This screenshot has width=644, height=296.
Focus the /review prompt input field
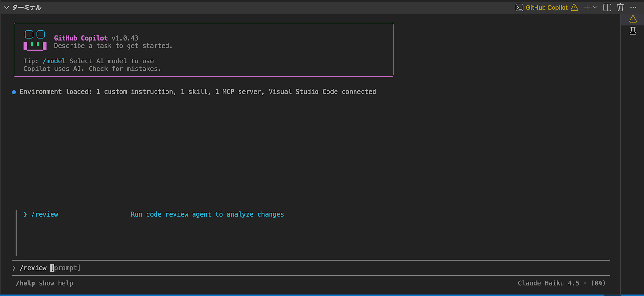(311, 268)
